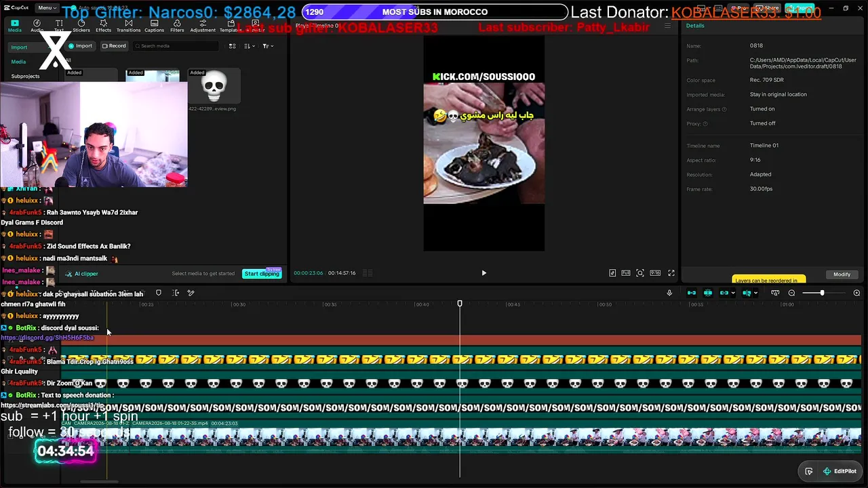
Task: Open the media filter dropdown
Action: click(x=268, y=46)
